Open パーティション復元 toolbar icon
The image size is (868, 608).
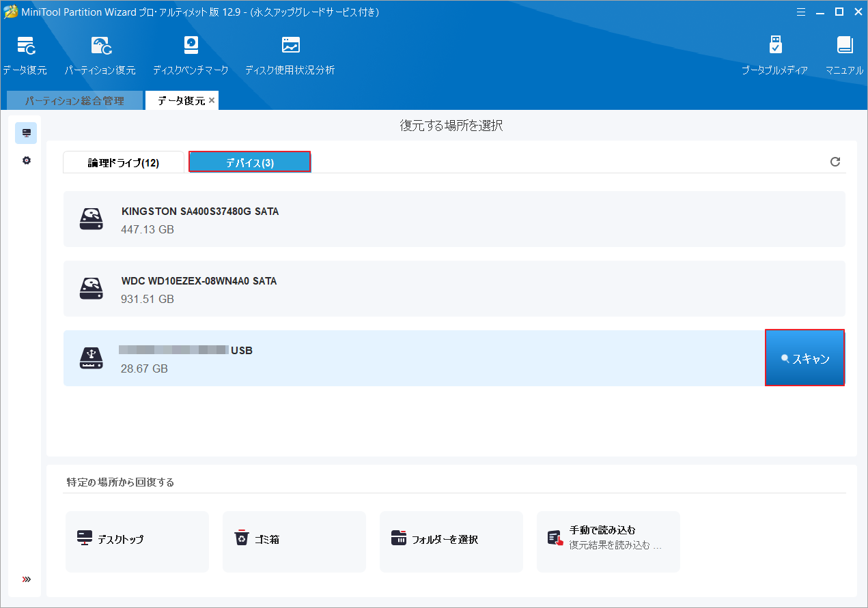click(100, 46)
